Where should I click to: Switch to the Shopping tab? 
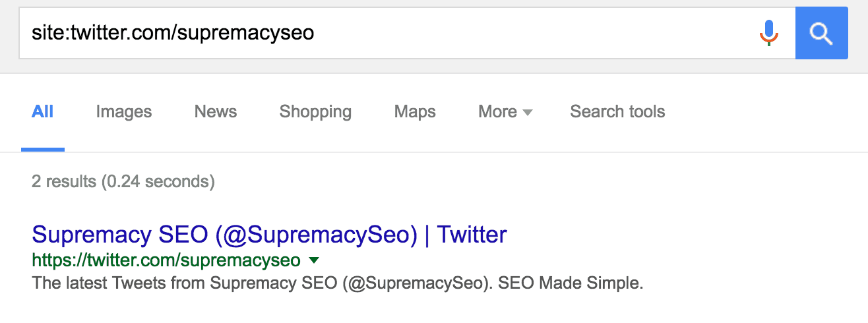coord(315,112)
